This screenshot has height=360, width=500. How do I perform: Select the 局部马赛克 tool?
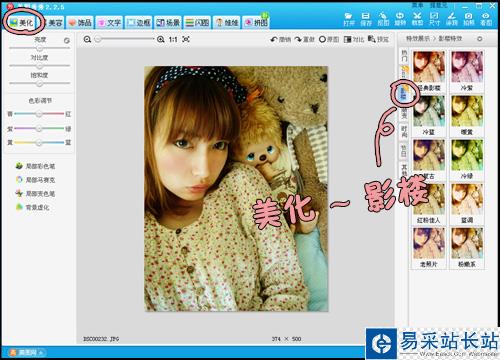(x=35, y=180)
